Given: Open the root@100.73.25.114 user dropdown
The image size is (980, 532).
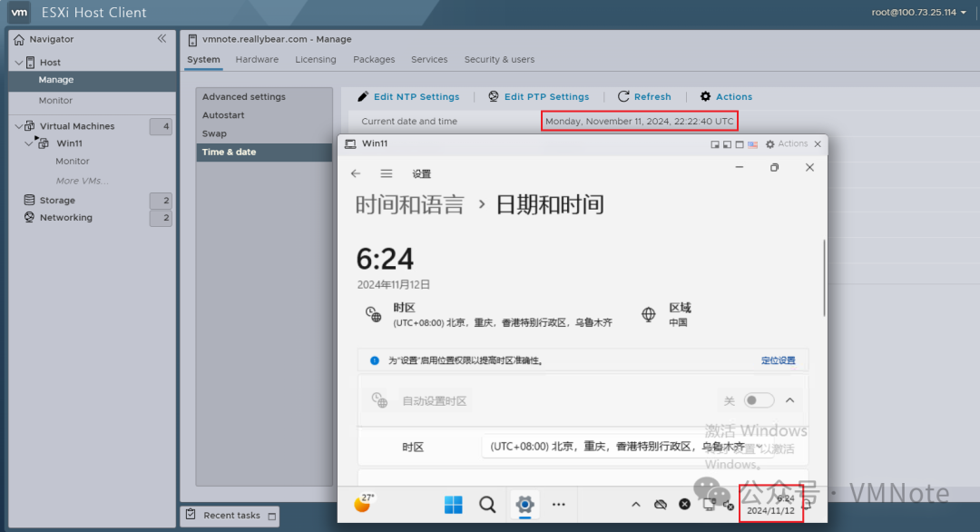Looking at the screenshot, I should tap(918, 12).
